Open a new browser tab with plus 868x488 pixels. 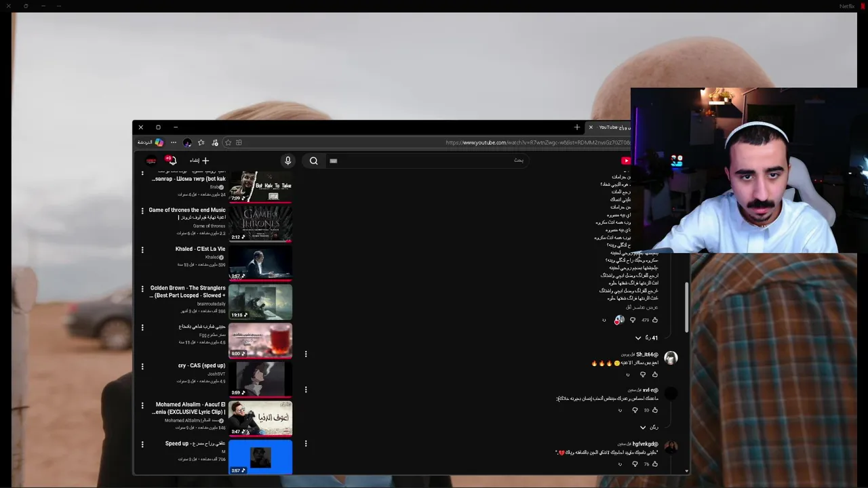(577, 127)
